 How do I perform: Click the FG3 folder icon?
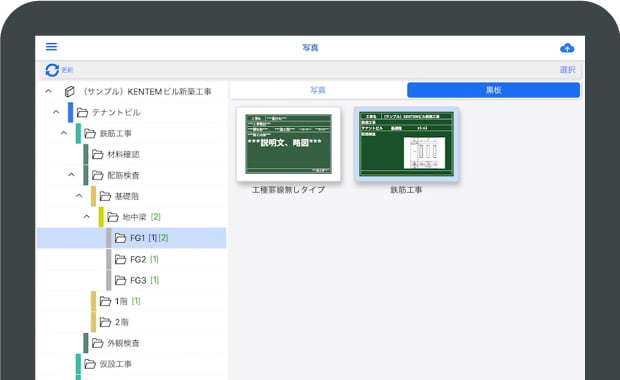pyautogui.click(x=121, y=280)
